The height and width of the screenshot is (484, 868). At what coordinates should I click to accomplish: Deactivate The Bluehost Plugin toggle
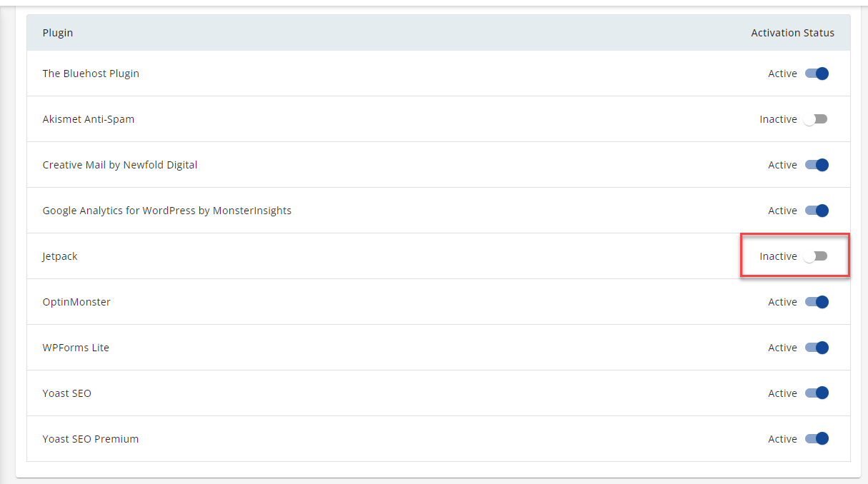click(x=818, y=73)
